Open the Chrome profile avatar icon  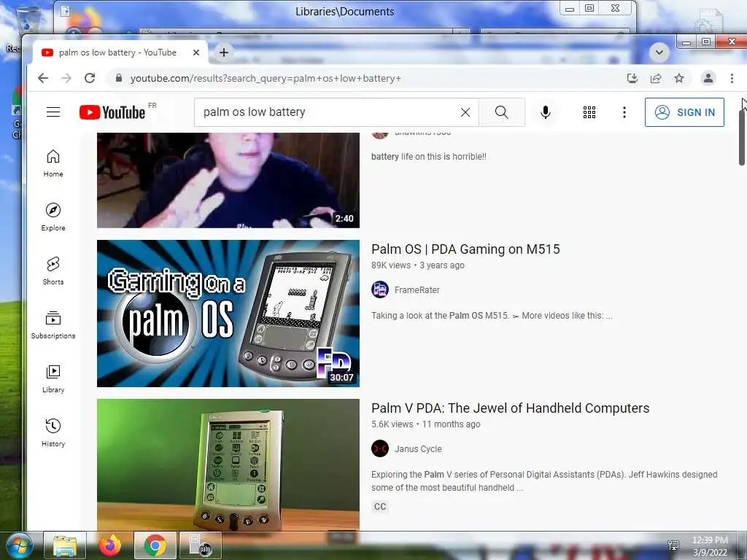coord(708,78)
